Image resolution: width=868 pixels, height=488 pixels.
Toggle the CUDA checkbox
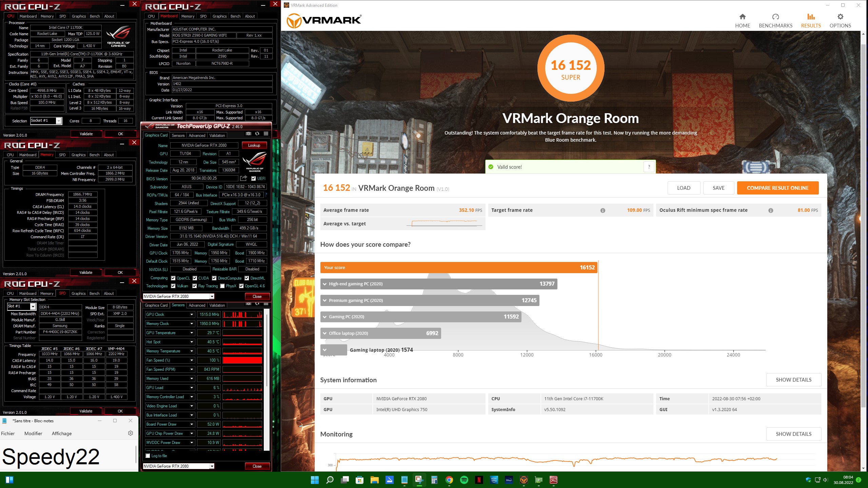[x=195, y=278]
